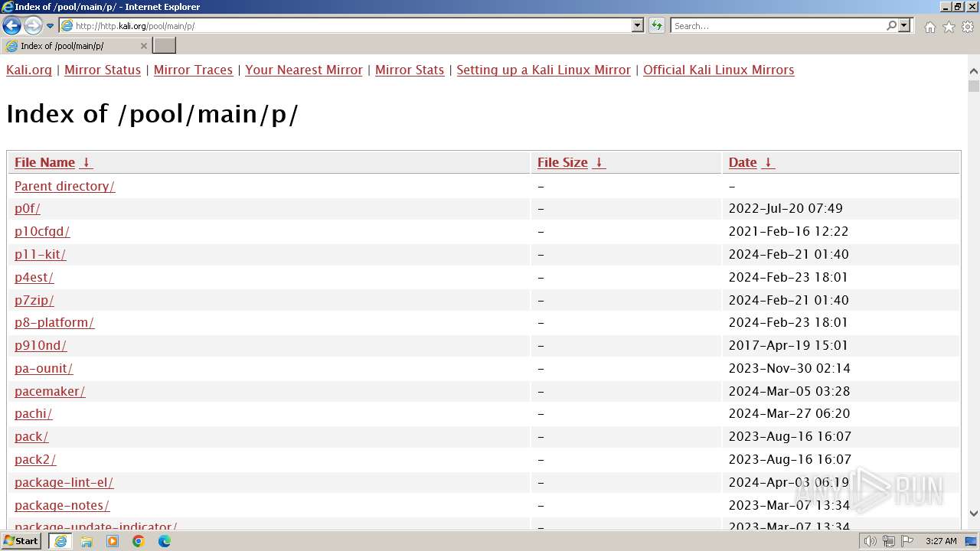This screenshot has height=551, width=980.
Task: Open the package-notes/ directory
Action: tap(62, 505)
